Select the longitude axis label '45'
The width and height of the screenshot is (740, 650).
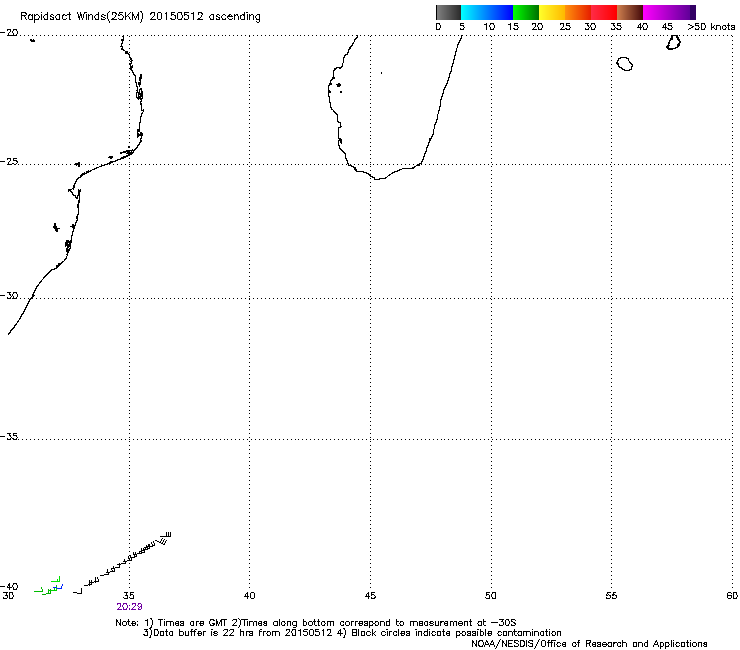point(370,596)
